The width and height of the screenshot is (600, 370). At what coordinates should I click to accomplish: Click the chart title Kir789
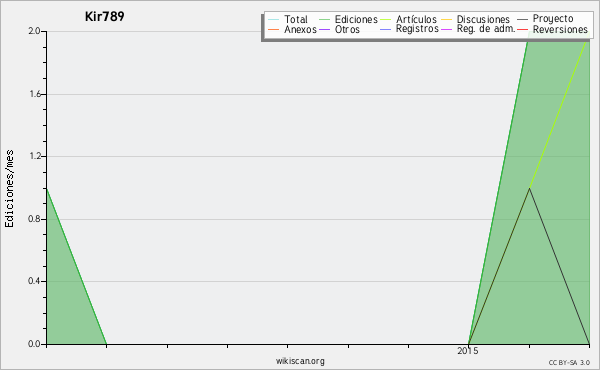pyautogui.click(x=104, y=16)
